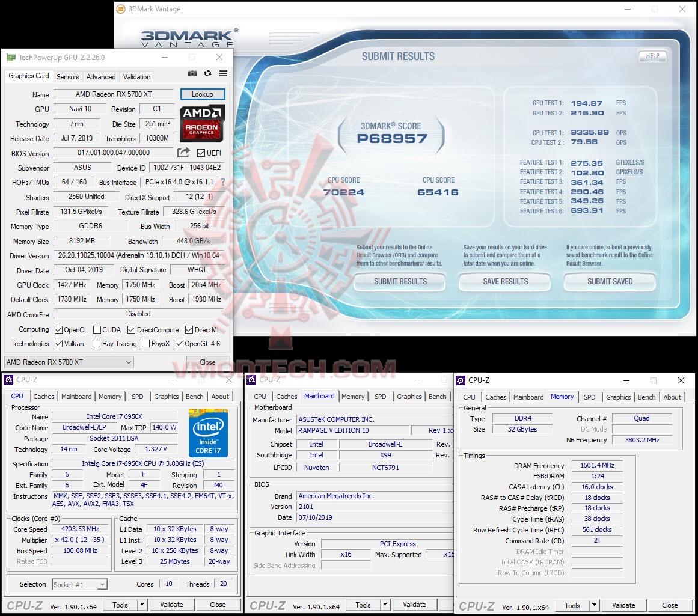
Task: Toggle the Ray Tracing checkbox
Action: [96, 344]
